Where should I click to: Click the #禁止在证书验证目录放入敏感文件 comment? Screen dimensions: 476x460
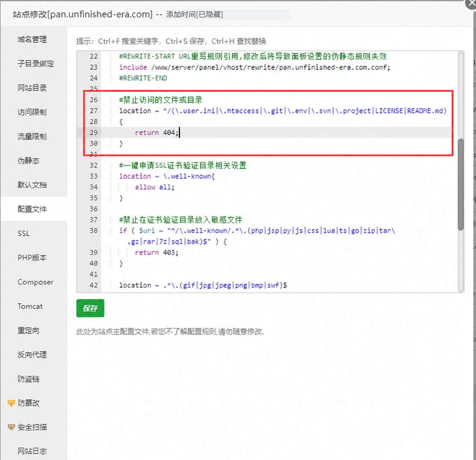(x=181, y=220)
